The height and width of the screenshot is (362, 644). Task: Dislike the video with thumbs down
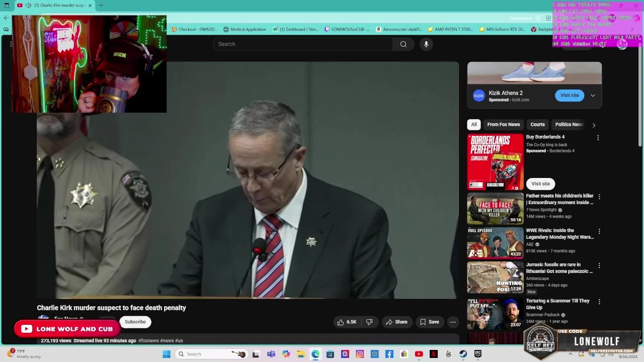pyautogui.click(x=369, y=322)
